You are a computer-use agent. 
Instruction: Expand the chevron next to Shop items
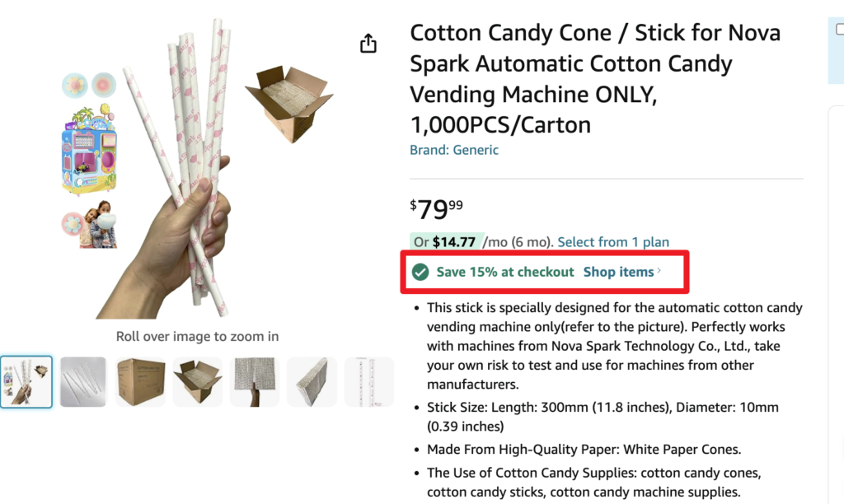[659, 271]
